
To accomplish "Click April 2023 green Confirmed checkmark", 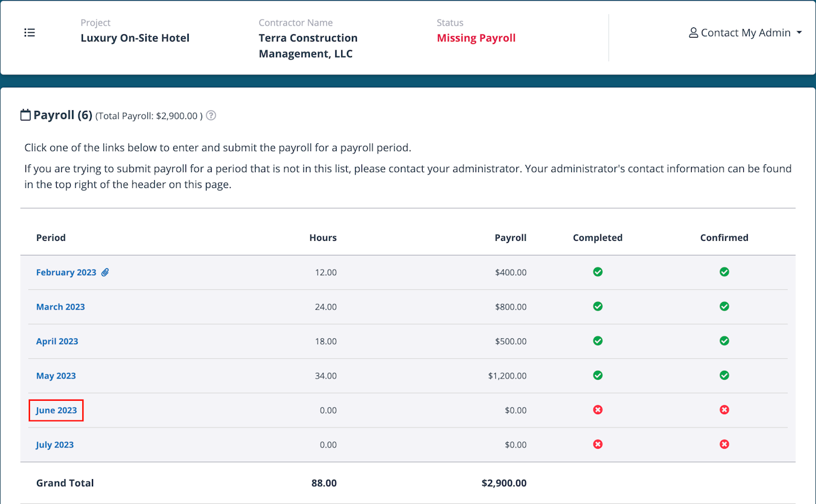I will click(x=724, y=341).
